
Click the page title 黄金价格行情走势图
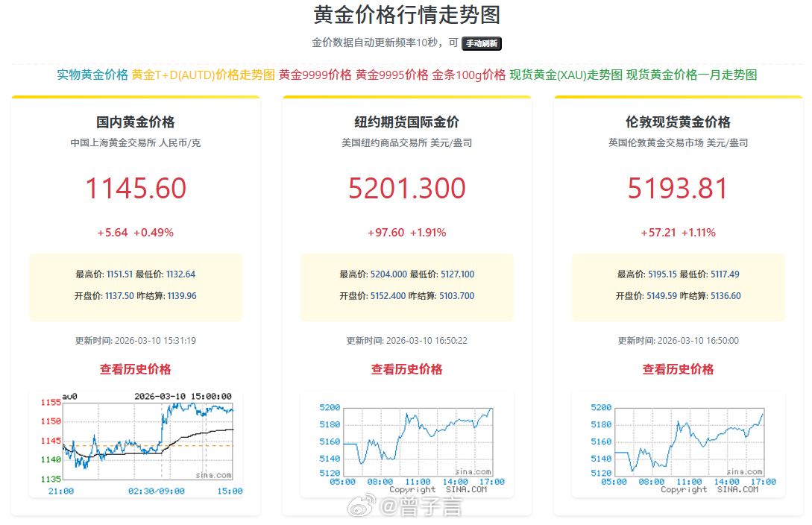coord(406,16)
